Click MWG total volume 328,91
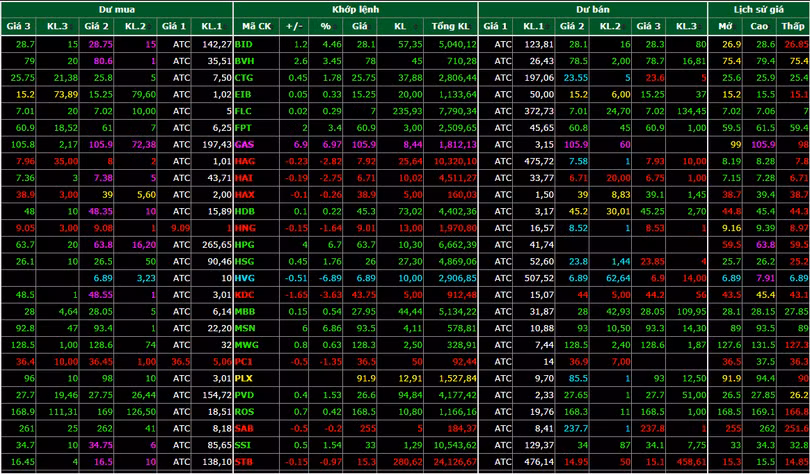This screenshot has height=474, width=810. pyautogui.click(x=462, y=345)
